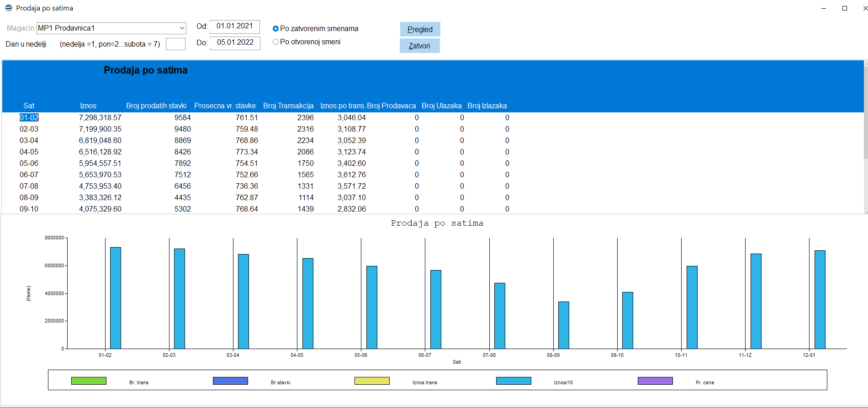Click the yellow Iznos trans legend swatch
868x408 pixels.
372,381
